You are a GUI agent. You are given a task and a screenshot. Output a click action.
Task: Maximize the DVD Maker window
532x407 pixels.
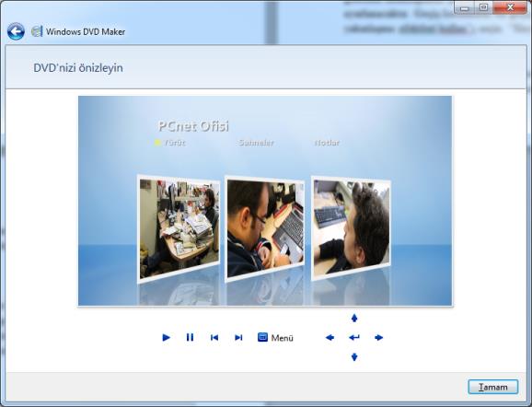point(483,7)
